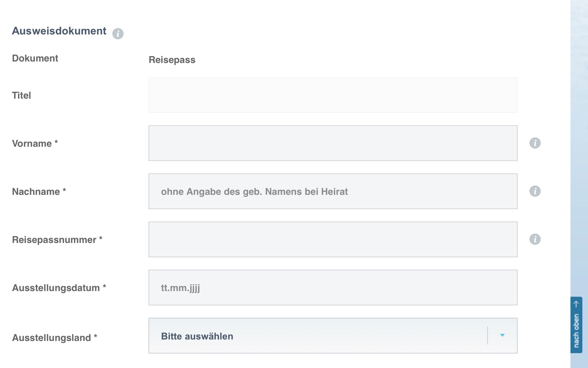Click the info icon beside Ausweisdokument heading

click(x=118, y=33)
